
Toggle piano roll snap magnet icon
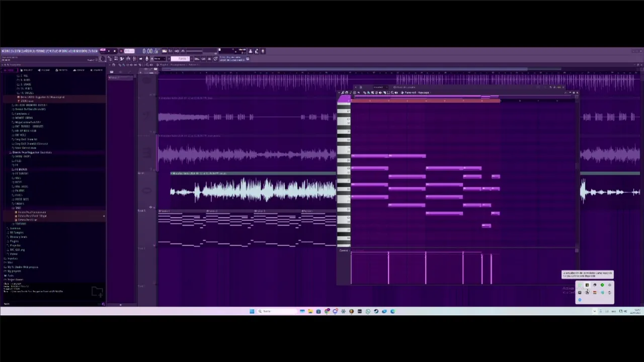[x=347, y=93]
